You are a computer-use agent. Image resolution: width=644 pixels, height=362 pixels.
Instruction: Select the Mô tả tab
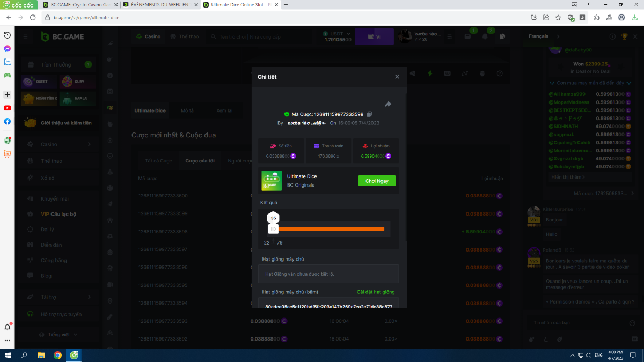point(187,110)
